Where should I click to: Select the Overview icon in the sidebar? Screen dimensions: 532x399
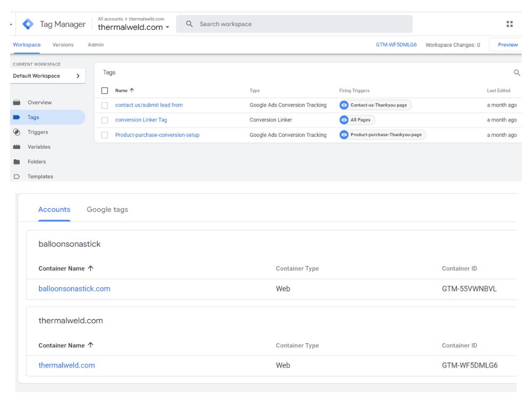[x=16, y=102]
